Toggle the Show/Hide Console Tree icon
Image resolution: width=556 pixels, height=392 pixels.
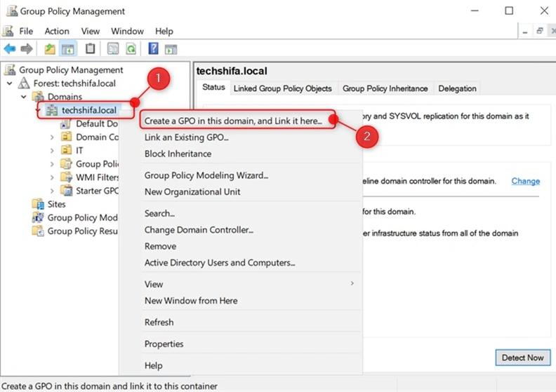[67, 49]
